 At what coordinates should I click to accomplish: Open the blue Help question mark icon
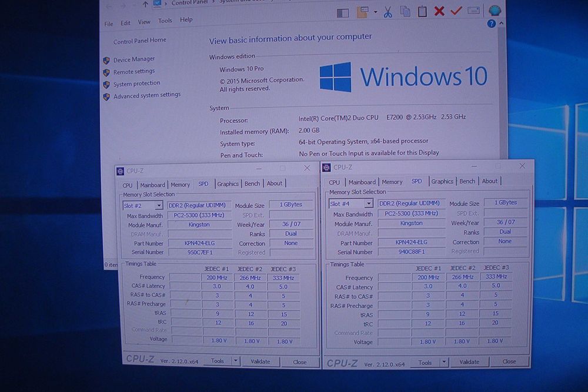point(491,24)
